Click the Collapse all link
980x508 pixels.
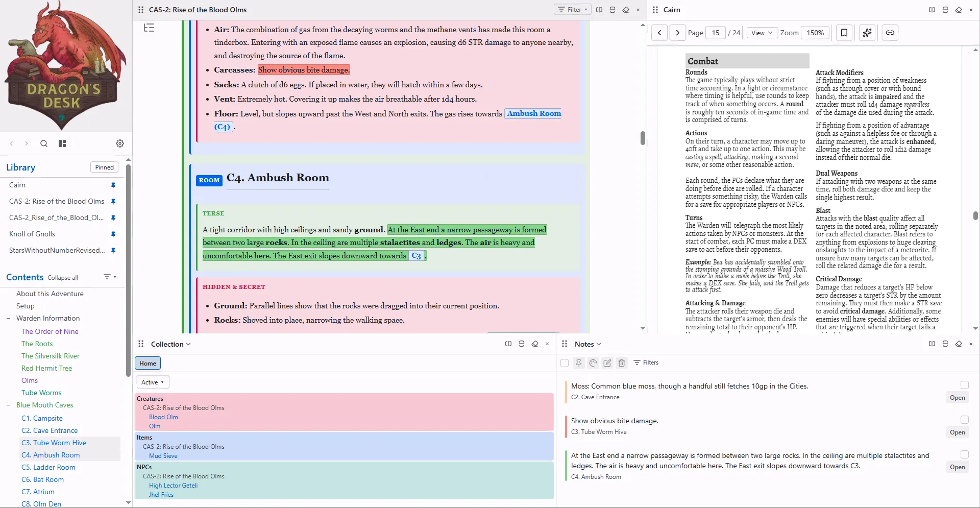(x=63, y=278)
